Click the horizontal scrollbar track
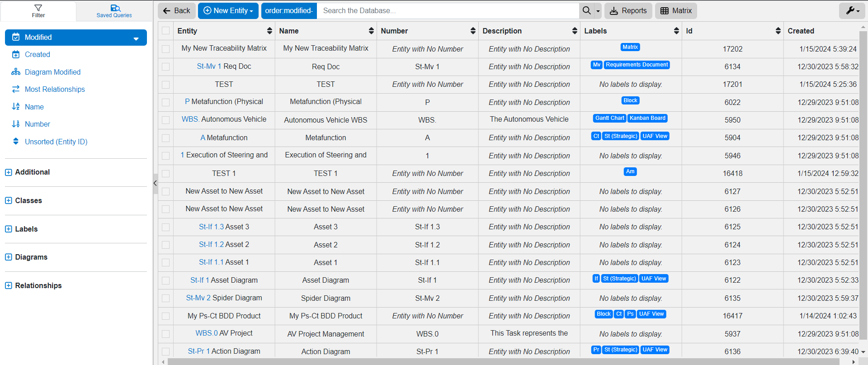This screenshot has height=365, width=868. 503,361
